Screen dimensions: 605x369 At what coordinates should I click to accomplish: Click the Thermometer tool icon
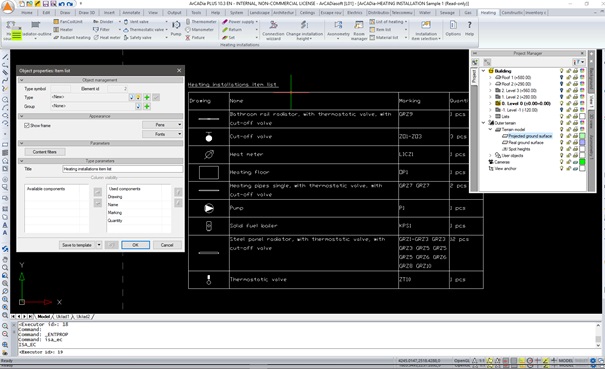click(x=188, y=22)
